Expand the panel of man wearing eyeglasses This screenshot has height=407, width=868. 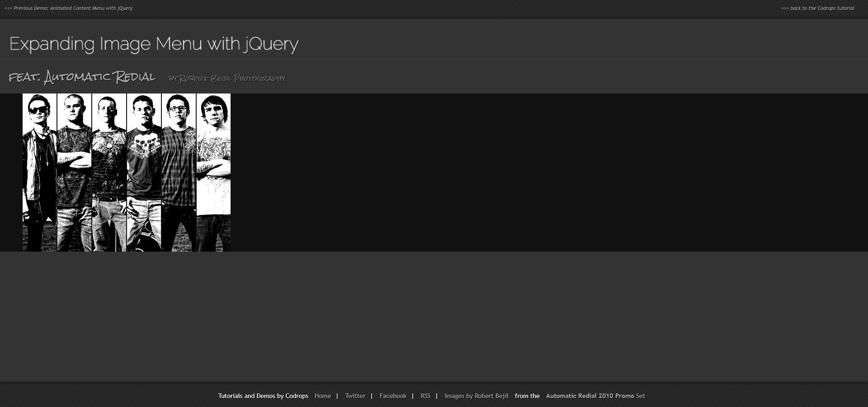(x=179, y=172)
